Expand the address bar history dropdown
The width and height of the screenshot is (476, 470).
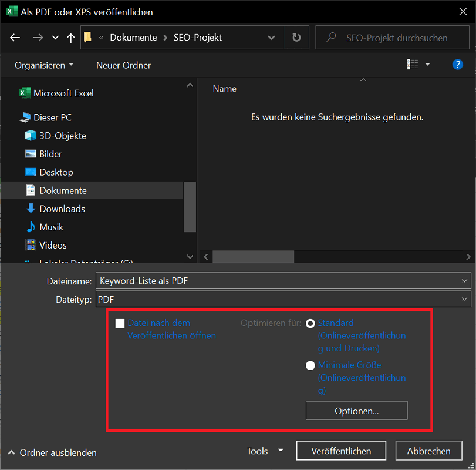coord(271,38)
